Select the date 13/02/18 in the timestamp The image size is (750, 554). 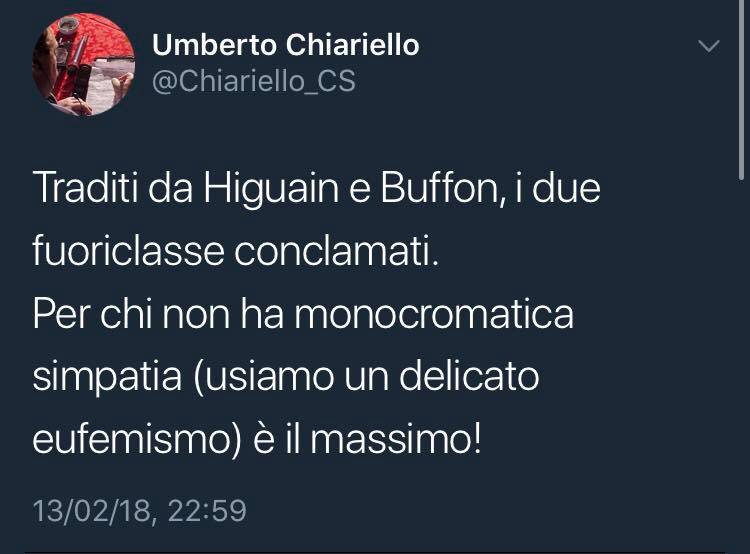coord(92,510)
